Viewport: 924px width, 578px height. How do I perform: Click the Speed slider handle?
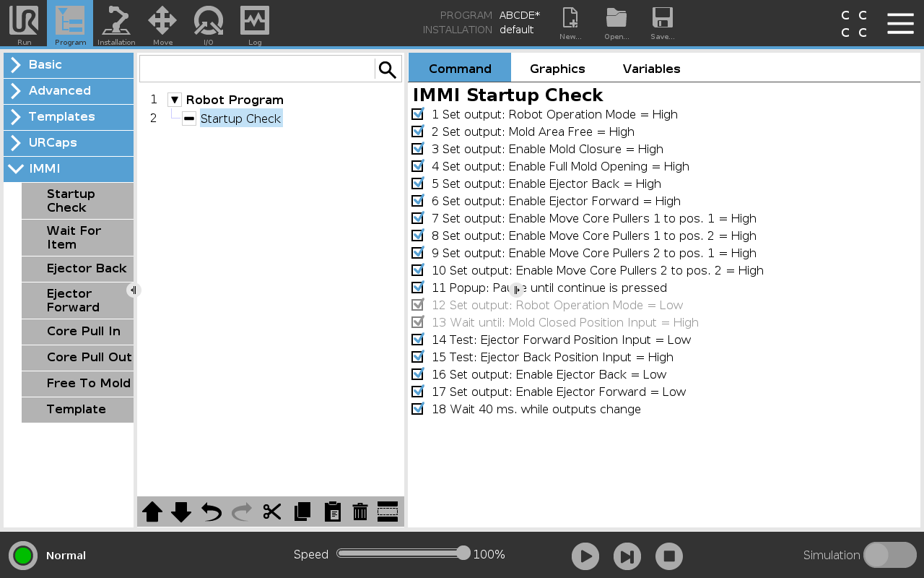(x=463, y=553)
